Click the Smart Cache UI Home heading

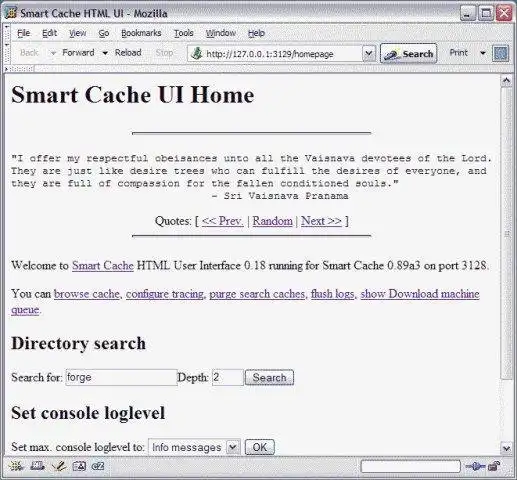(x=133, y=95)
